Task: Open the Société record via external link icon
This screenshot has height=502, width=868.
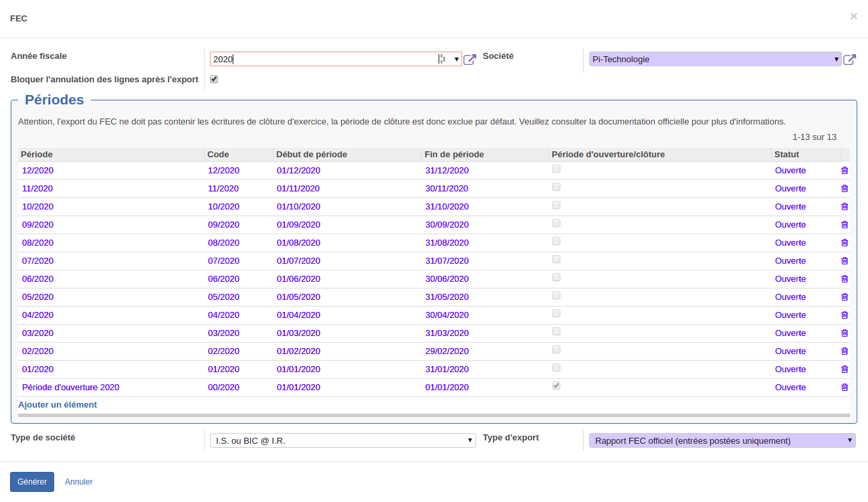Action: click(x=849, y=60)
